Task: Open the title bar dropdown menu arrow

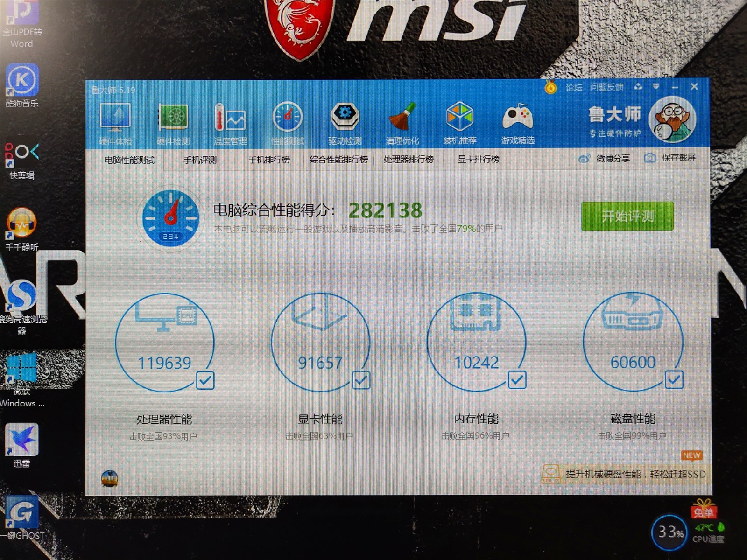Action: pos(656,87)
